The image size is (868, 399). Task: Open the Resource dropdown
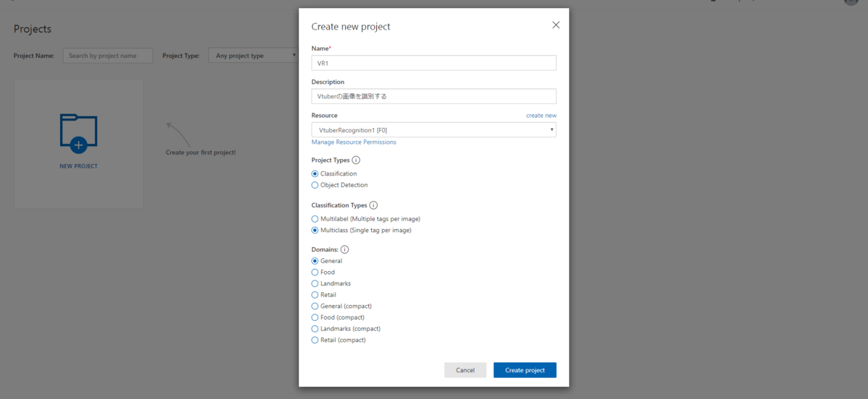[x=434, y=129]
